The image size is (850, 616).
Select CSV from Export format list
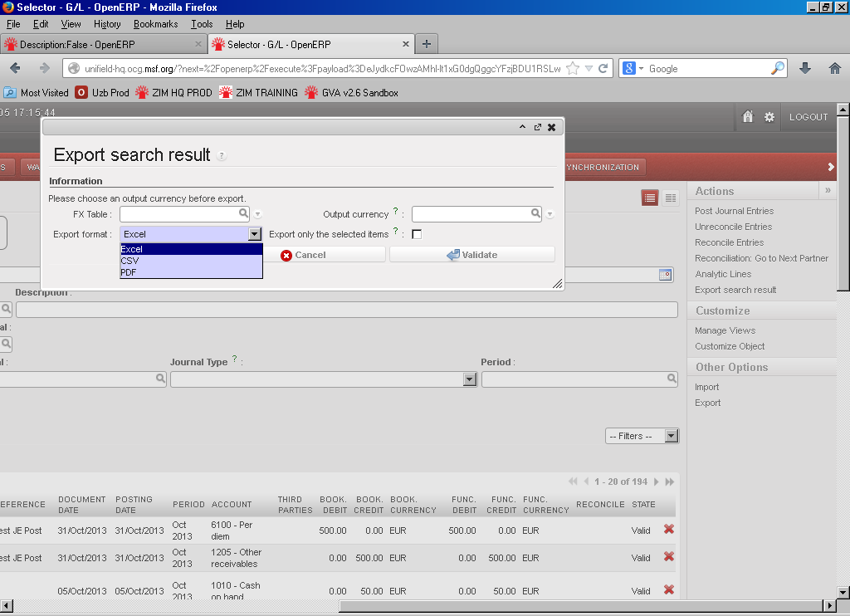tap(191, 261)
